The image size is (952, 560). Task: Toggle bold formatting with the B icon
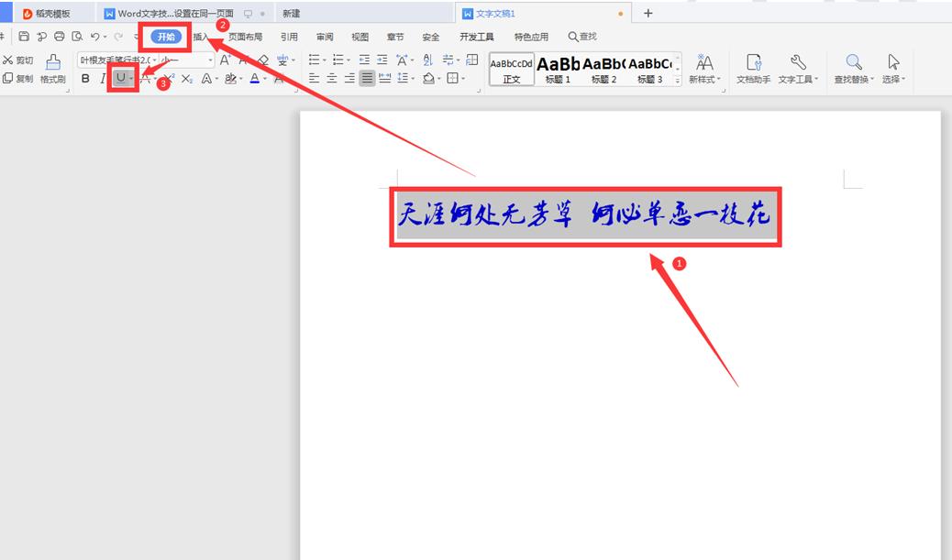click(85, 78)
